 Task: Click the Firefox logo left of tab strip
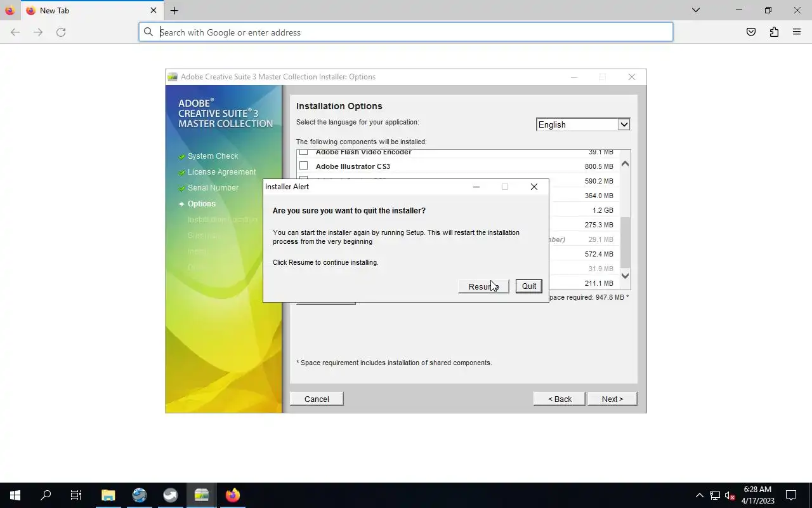tap(10, 11)
